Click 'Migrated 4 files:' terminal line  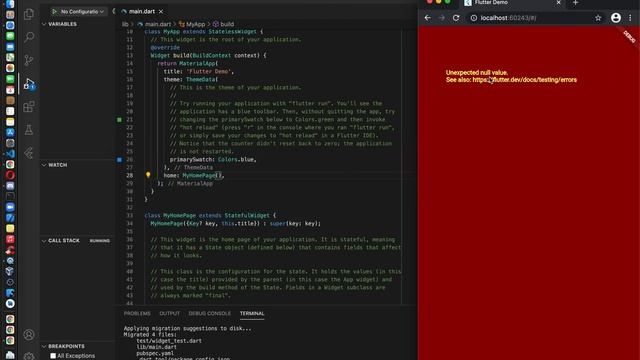tap(150, 334)
